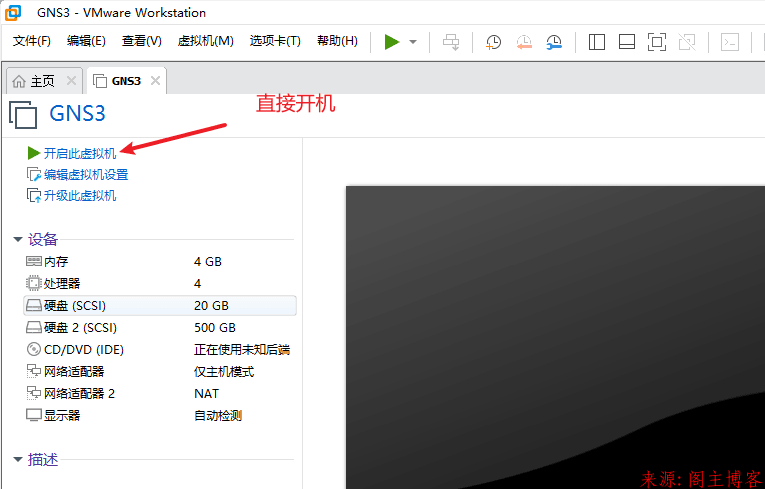This screenshot has height=489, width=765.
Task: Click the large GNS3 VM heading icon
Action: click(x=23, y=115)
